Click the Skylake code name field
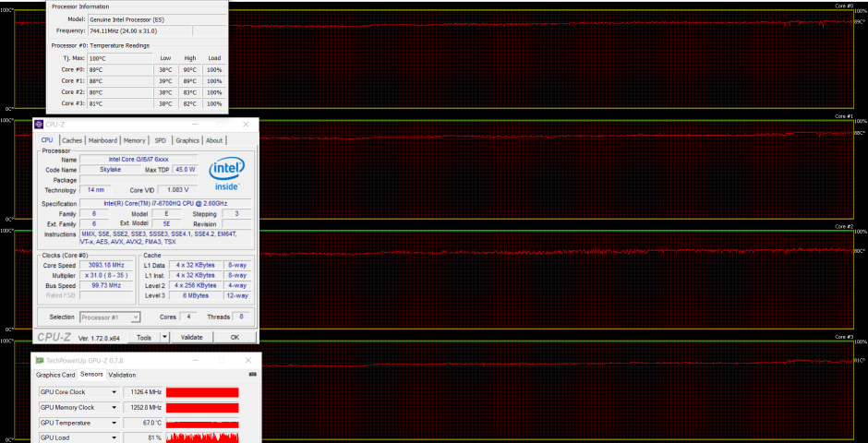This screenshot has width=868, height=443. point(111,170)
